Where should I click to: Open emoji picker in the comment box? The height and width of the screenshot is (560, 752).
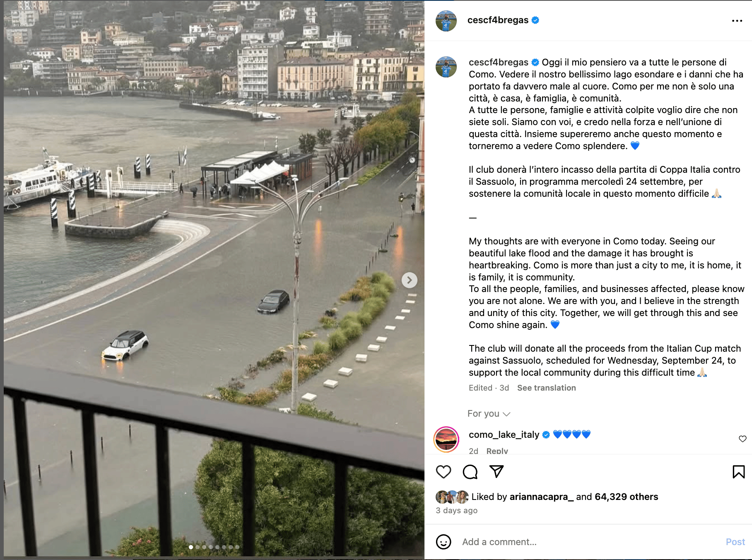point(443,542)
